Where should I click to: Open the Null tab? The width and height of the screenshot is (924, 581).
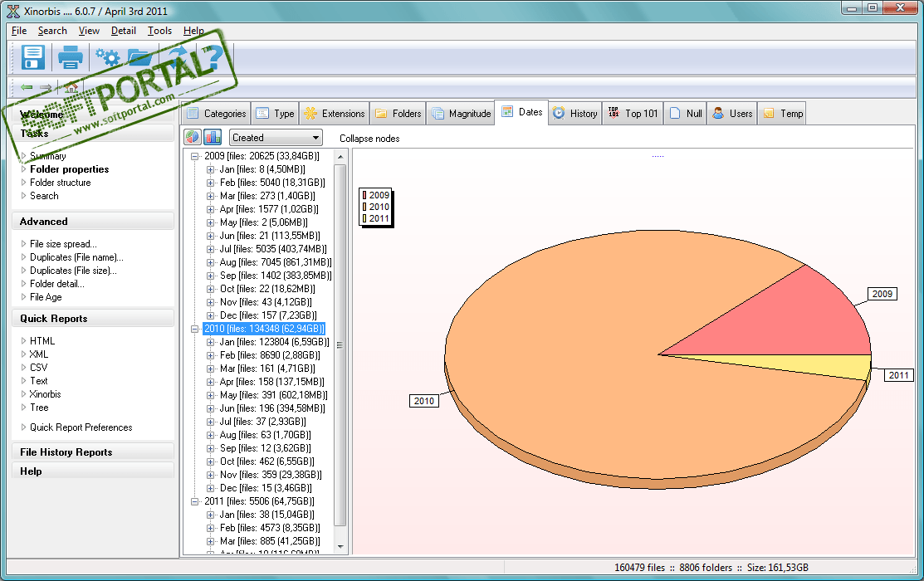[x=686, y=113]
